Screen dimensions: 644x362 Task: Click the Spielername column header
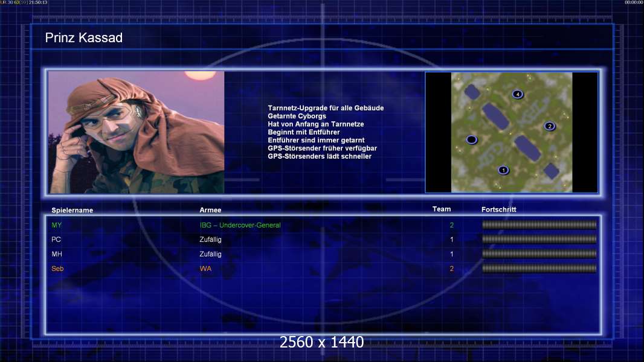72,210
